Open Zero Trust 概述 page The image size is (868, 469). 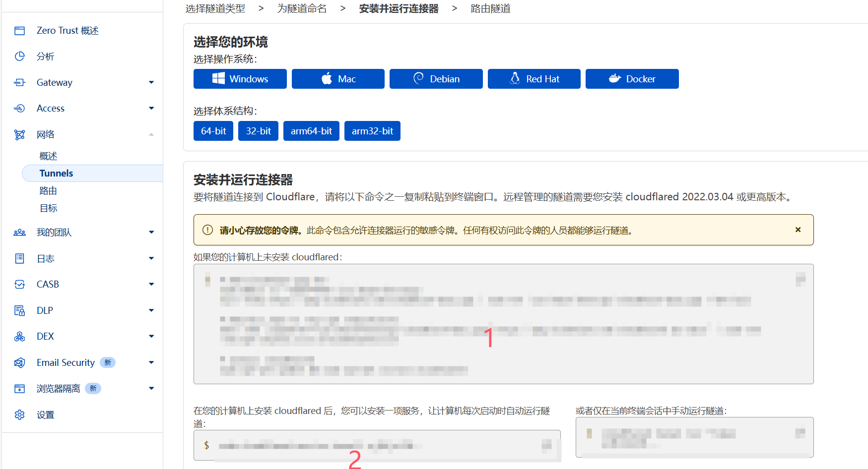tap(67, 31)
